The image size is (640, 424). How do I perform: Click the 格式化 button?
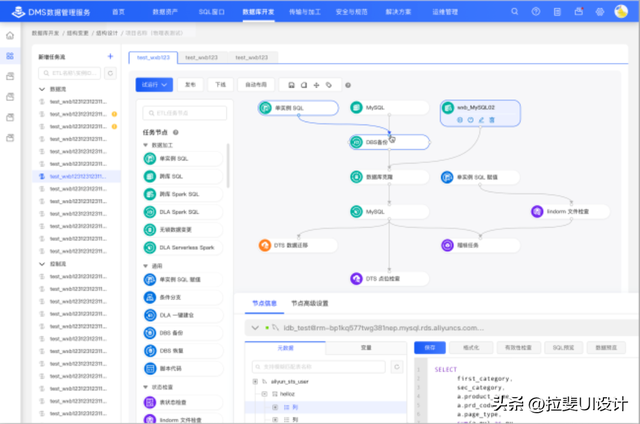pos(471,348)
